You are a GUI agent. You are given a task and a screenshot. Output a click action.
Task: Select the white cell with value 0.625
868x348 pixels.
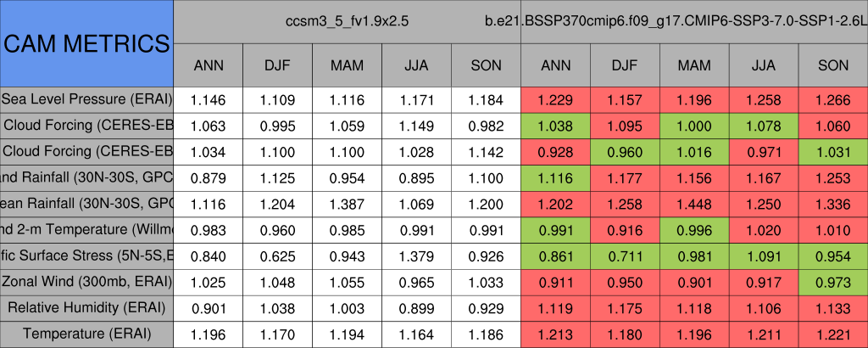click(278, 255)
